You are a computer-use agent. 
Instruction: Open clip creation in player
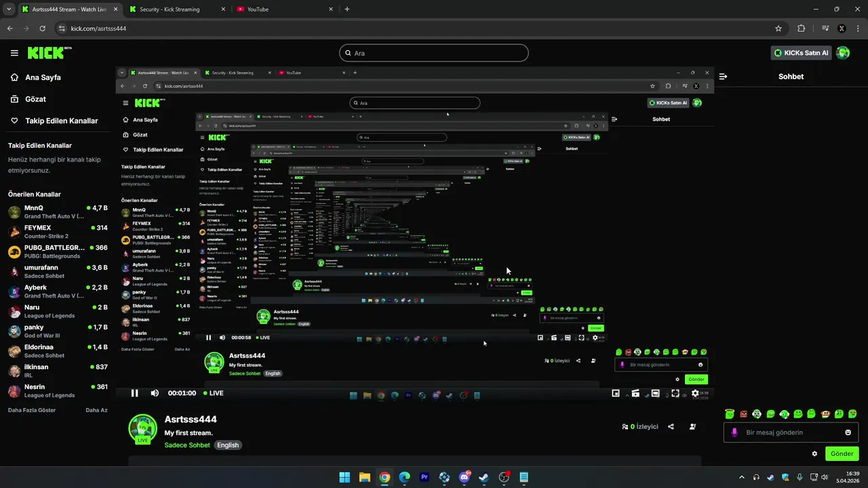click(x=635, y=393)
